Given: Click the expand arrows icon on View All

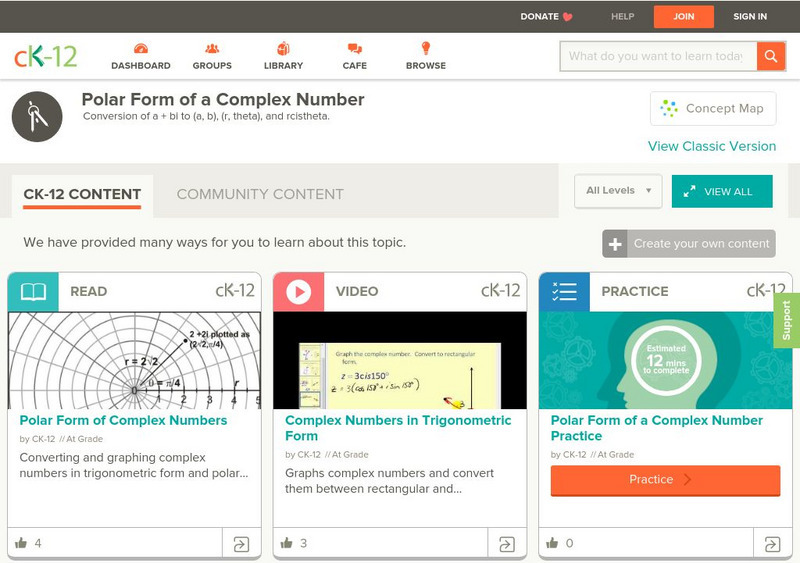Looking at the screenshot, I should pyautogui.click(x=689, y=191).
